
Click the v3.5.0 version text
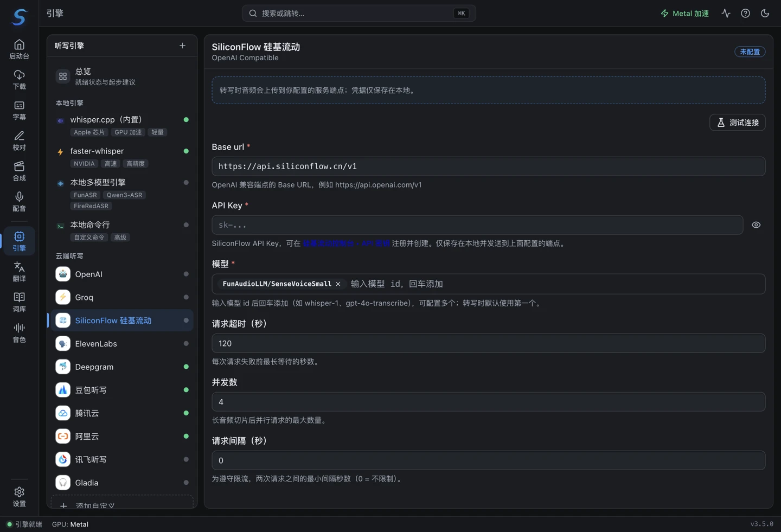pos(761,524)
